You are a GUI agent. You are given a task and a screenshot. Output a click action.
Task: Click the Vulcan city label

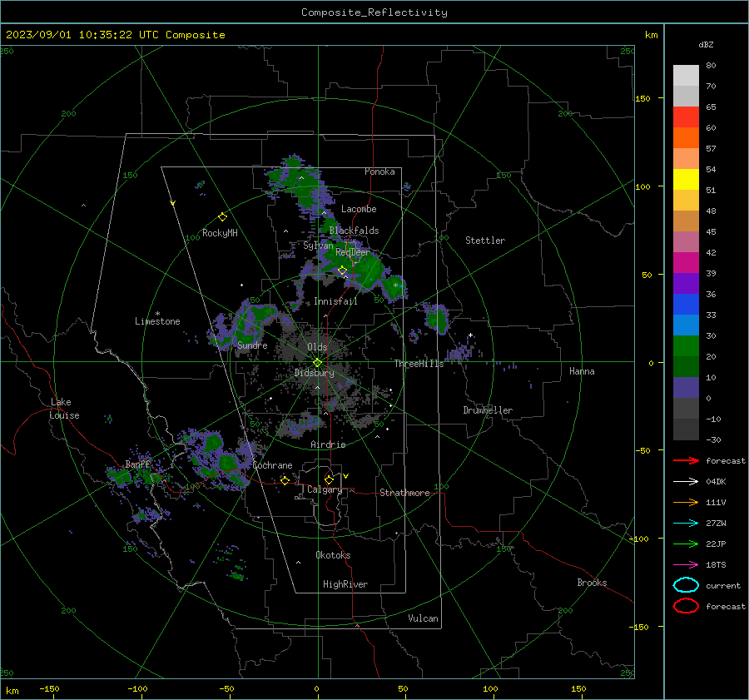tap(423, 618)
